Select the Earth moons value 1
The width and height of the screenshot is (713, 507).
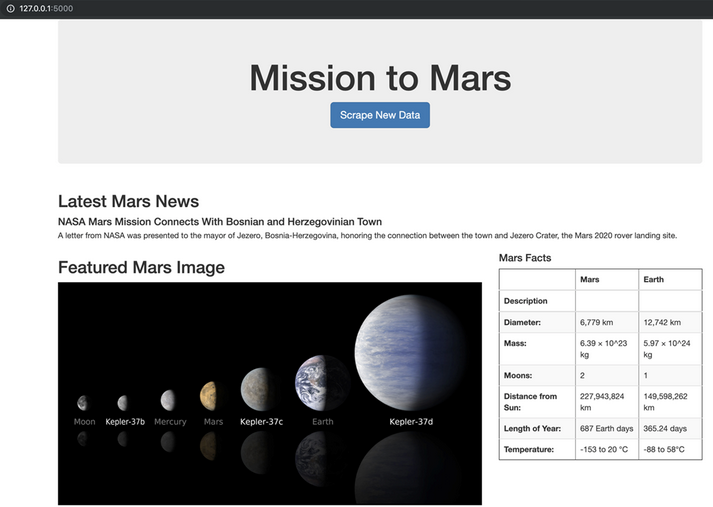pos(670,376)
